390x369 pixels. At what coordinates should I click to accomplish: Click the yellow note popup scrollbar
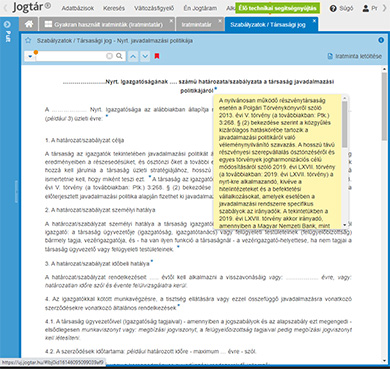pyautogui.click(x=345, y=124)
